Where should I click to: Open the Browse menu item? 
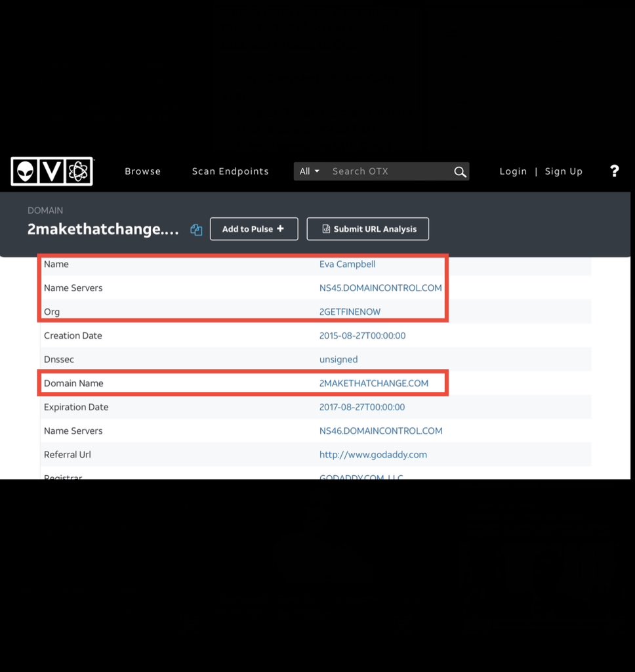142,171
